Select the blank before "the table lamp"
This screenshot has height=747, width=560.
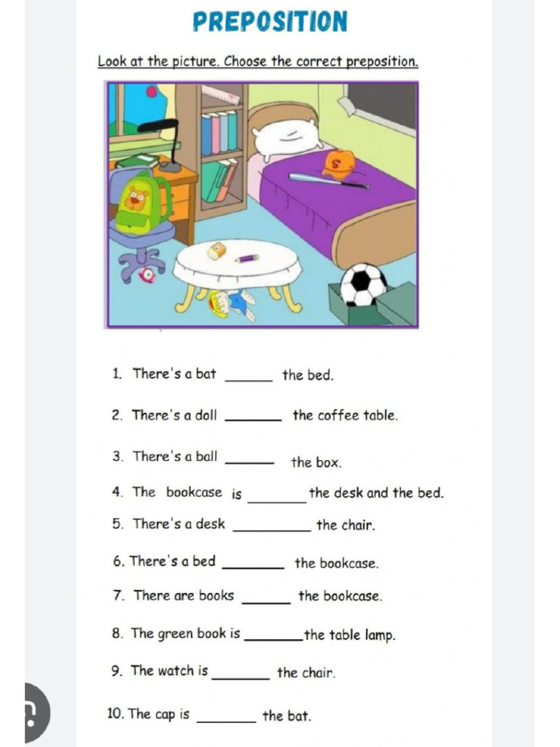point(274,638)
